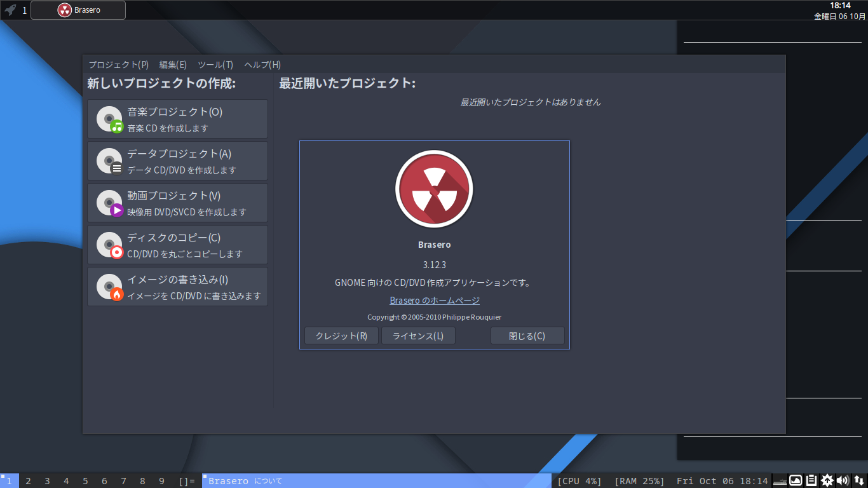This screenshot has height=488, width=868.
Task: Open the 編集(E) menu
Action: click(x=173, y=65)
